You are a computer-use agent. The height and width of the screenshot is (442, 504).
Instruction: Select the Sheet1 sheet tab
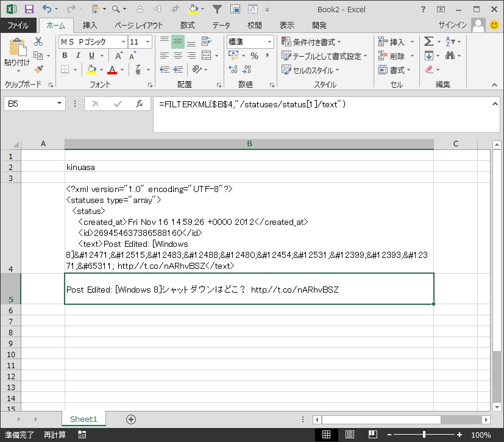pos(83,419)
